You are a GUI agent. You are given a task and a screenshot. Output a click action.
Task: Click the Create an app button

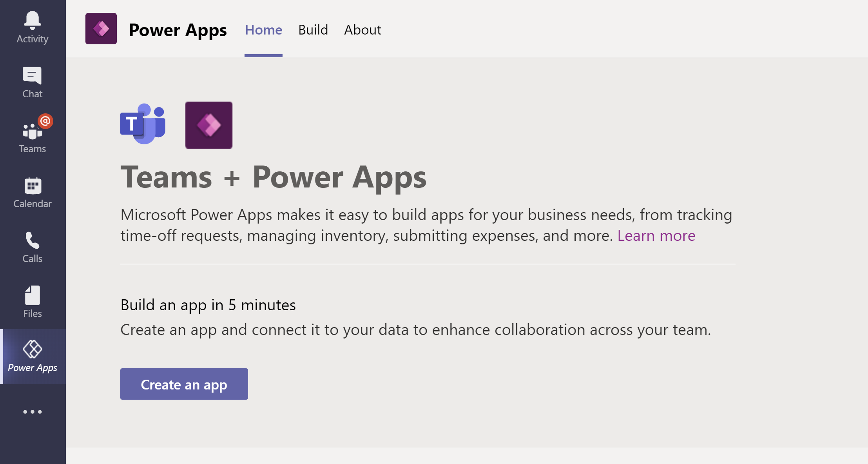184,384
